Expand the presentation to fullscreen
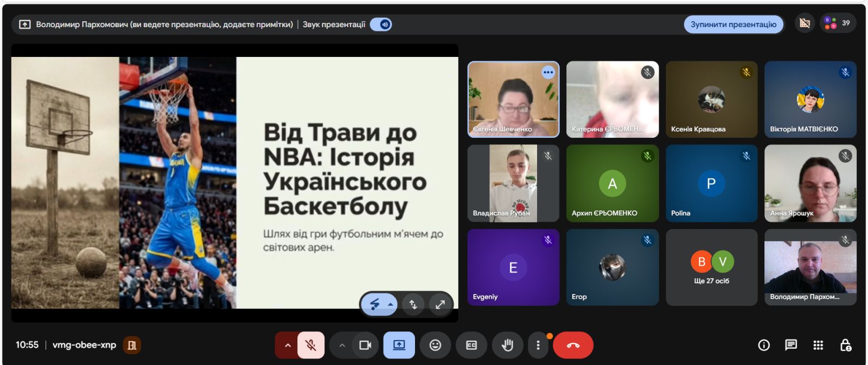The image size is (868, 365). [x=440, y=304]
